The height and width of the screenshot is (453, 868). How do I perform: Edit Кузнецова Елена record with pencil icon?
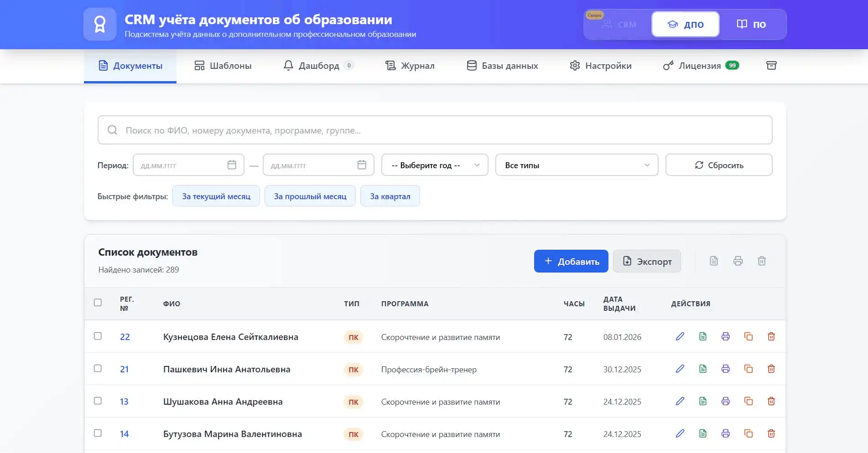[680, 336]
